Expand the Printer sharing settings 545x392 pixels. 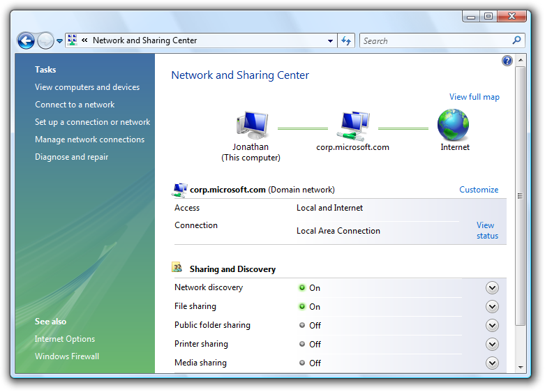coord(492,344)
